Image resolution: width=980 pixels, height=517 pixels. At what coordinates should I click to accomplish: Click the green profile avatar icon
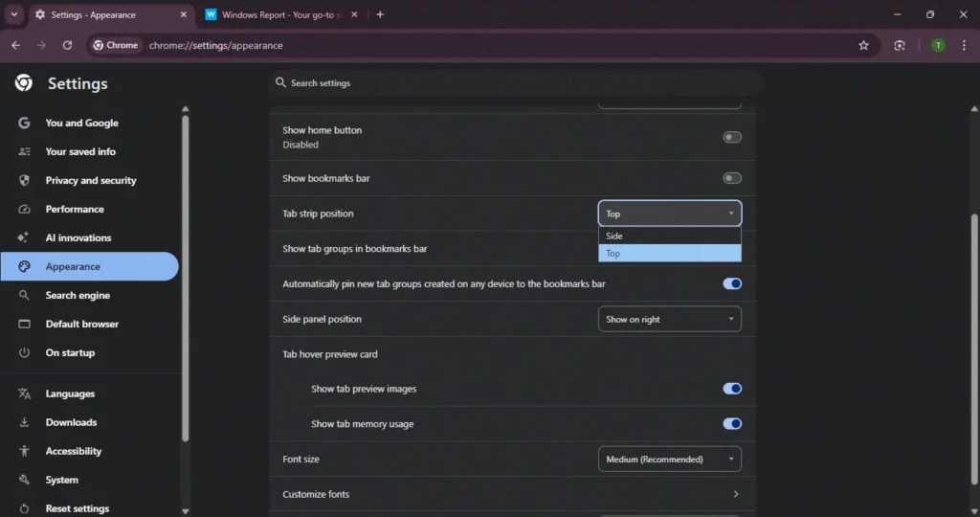point(938,45)
